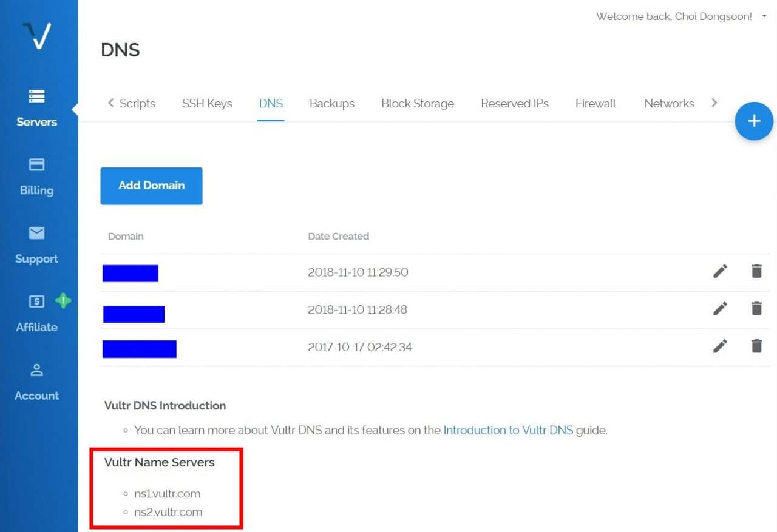Screen dimensions: 777x532
Task: Switch to the Firewall tab
Action: point(595,104)
